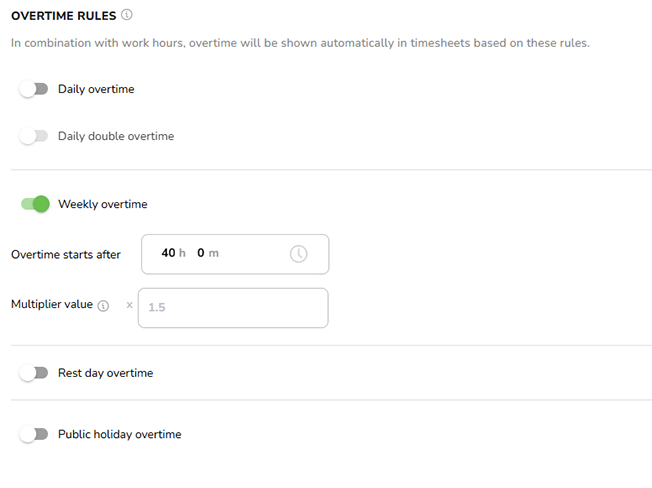Click the 'Weekly overtime' label text
This screenshot has width=652, height=488.
[102, 204]
